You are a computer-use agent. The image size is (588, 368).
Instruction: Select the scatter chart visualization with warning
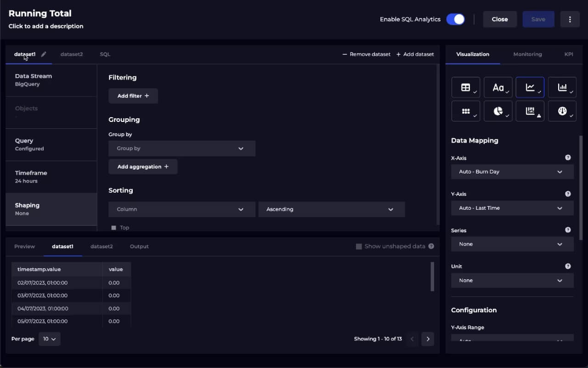tap(530, 111)
